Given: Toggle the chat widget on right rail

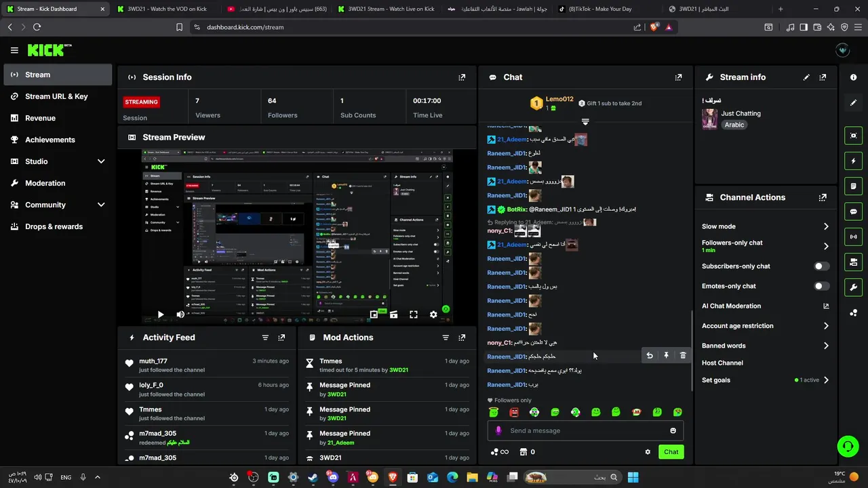Looking at the screenshot, I should pyautogui.click(x=853, y=211).
